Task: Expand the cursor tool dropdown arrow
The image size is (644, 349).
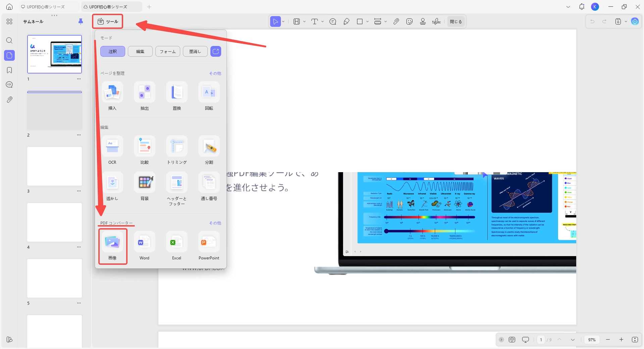Action: (x=283, y=21)
